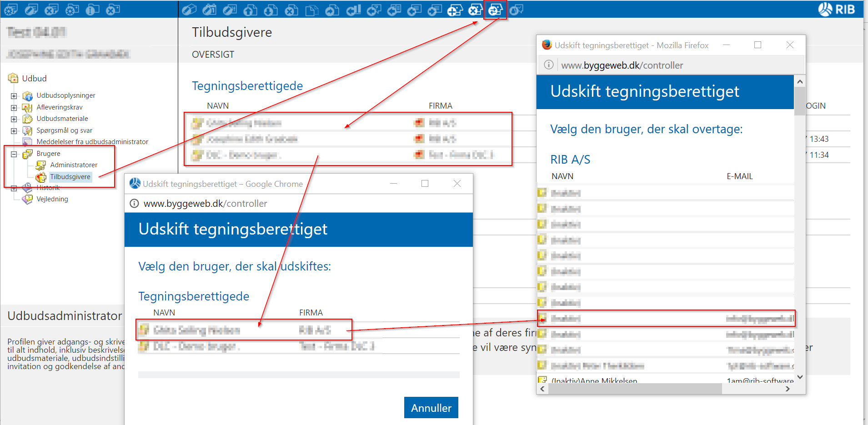Click the Vejledning help book icon

(x=28, y=199)
